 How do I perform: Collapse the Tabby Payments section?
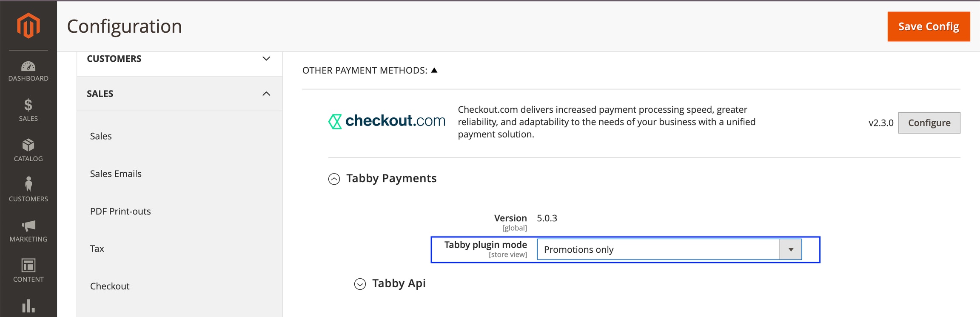coord(334,179)
